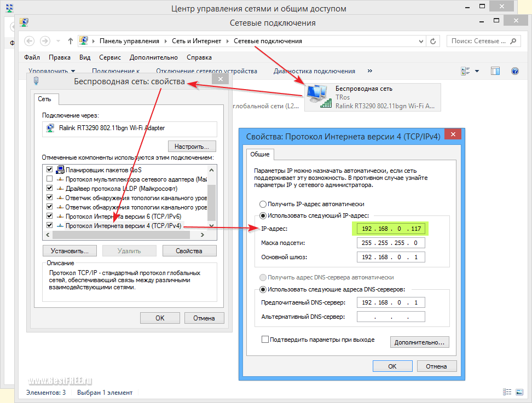Click the Маска подсети input field
The height and width of the screenshot is (403, 532).
click(391, 243)
